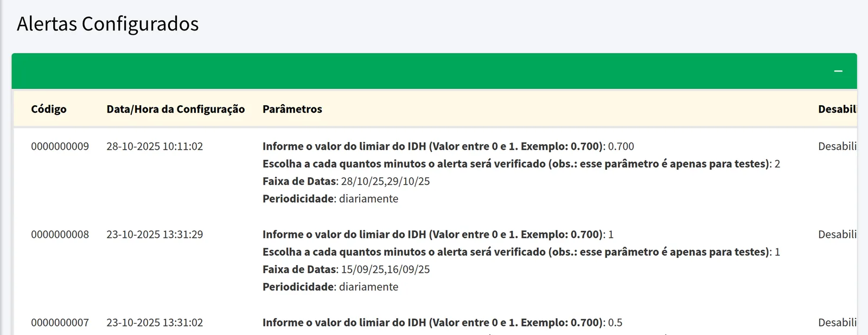Click the Data/Hora da Configuração column header

click(176, 109)
